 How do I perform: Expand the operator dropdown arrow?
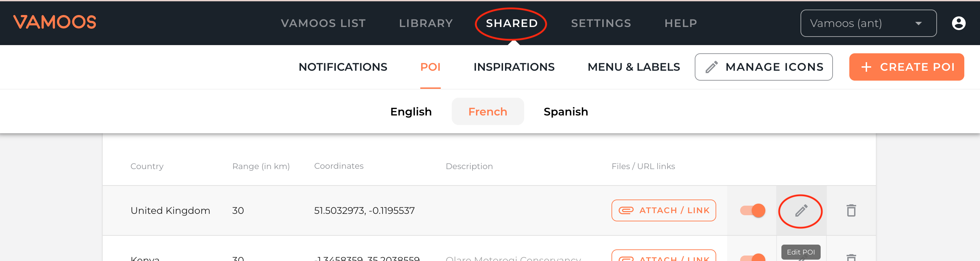(918, 23)
